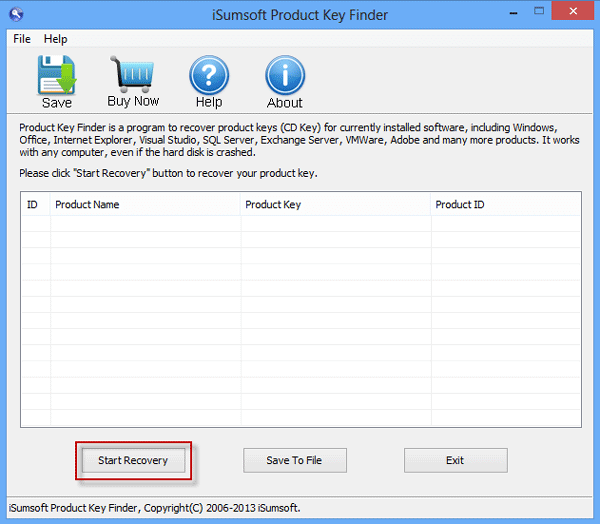Click the Save floppy disk icon
The image size is (600, 524).
(57, 75)
